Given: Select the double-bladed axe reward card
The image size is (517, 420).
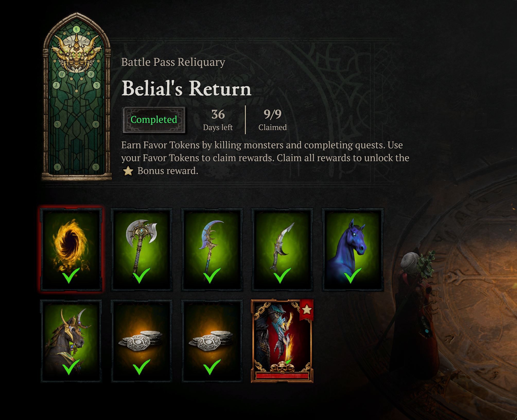Looking at the screenshot, I should [x=142, y=249].
